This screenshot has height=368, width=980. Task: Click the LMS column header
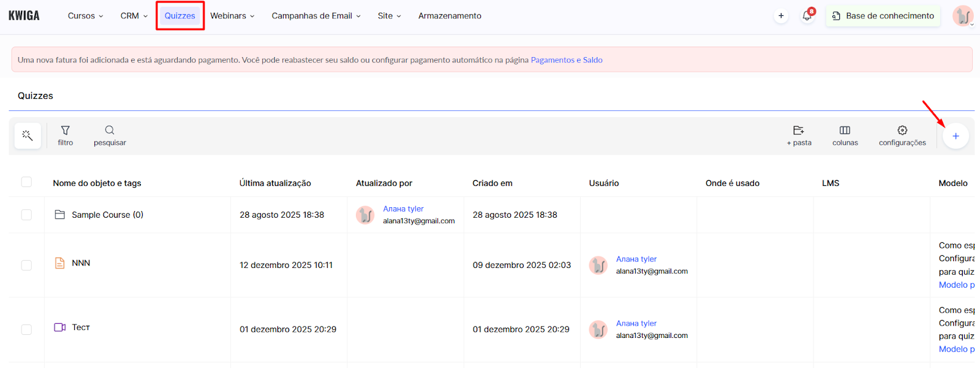(831, 183)
